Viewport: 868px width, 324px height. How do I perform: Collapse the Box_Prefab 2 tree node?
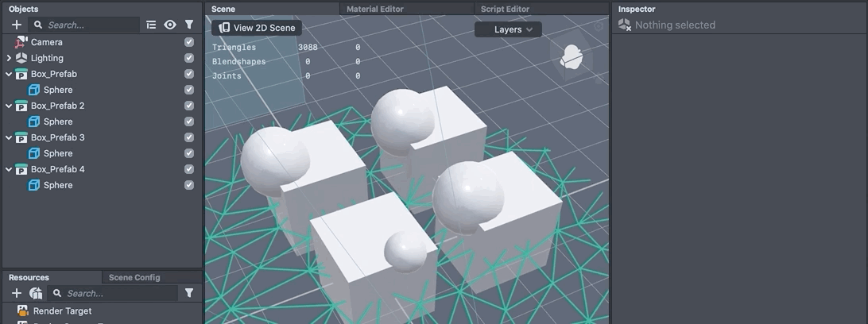pyautogui.click(x=9, y=106)
